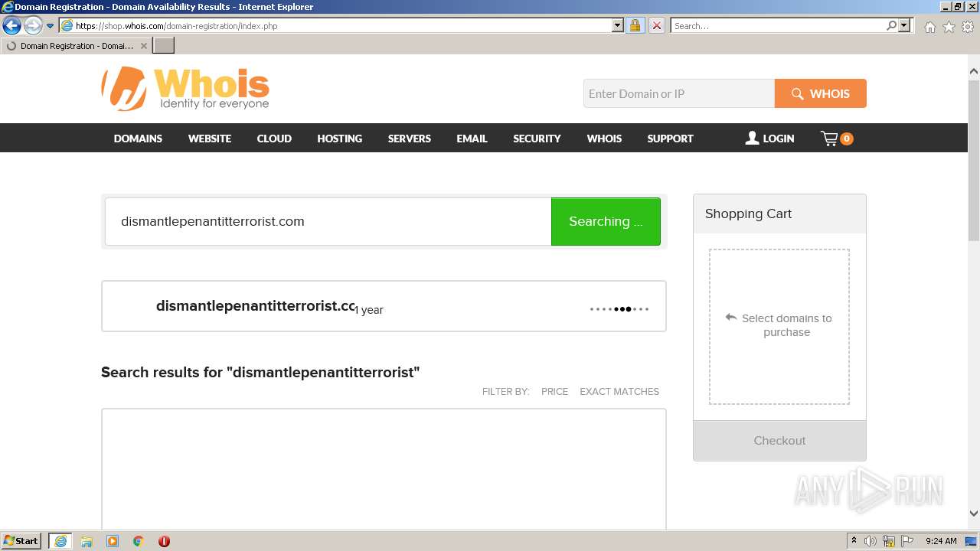Open the Tools gear icon

pyautogui.click(x=968, y=27)
